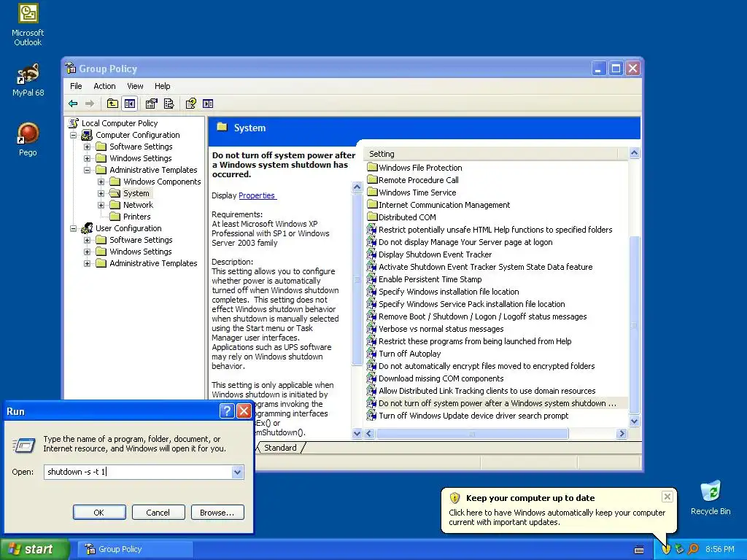Click the Group Policy taskbar button

tap(134, 549)
